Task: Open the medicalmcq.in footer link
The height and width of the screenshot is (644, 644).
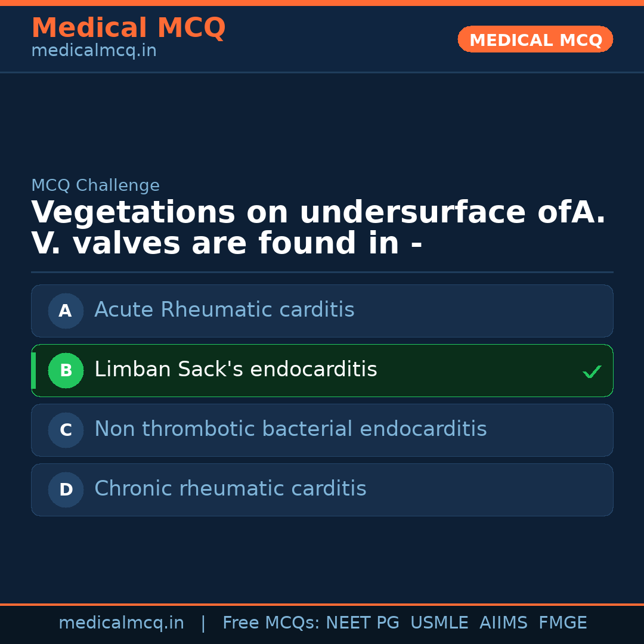Action: (x=121, y=622)
